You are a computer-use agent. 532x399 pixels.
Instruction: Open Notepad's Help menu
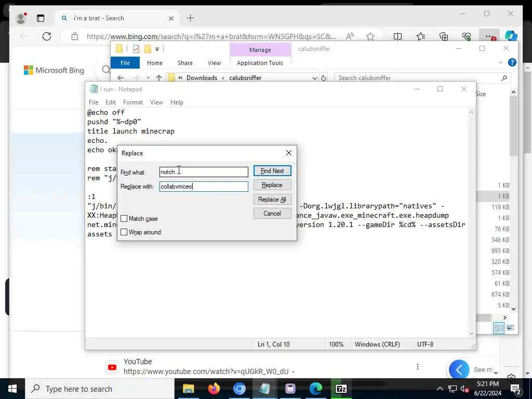click(177, 102)
